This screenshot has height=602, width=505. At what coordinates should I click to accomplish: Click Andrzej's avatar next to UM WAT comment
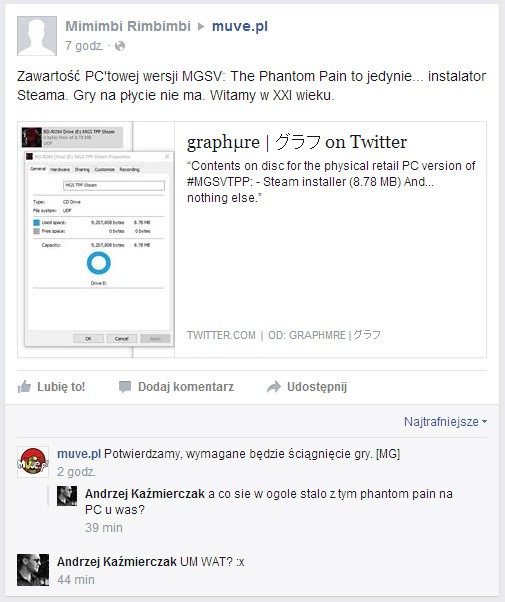click(33, 570)
